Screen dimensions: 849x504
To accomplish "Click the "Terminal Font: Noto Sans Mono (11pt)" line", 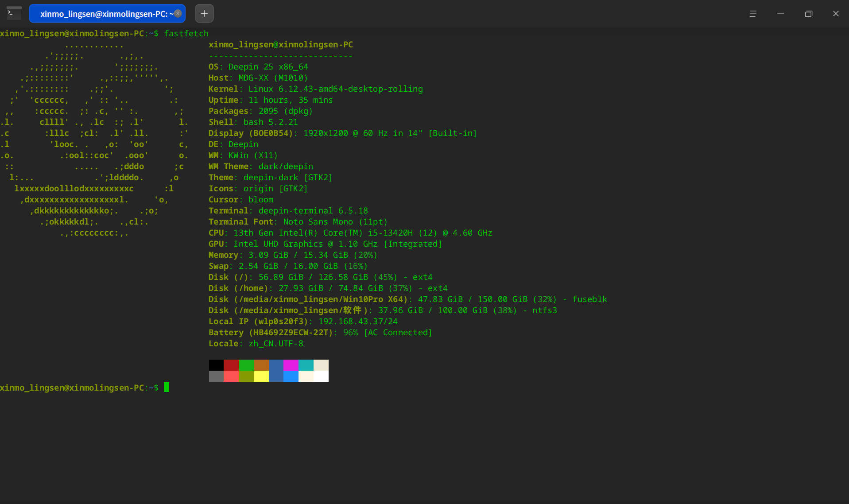I will click(x=298, y=221).
